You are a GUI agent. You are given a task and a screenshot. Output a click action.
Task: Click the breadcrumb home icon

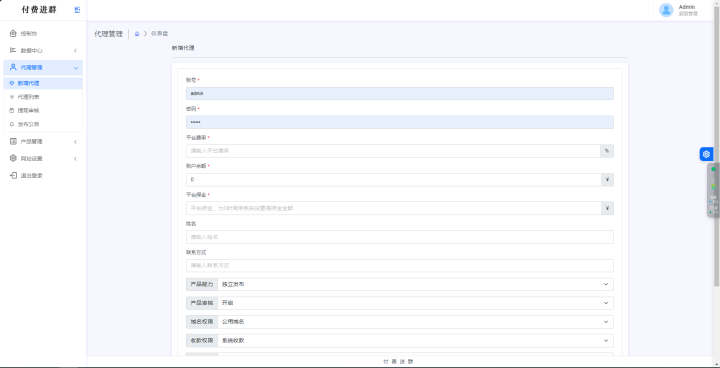[x=137, y=34]
